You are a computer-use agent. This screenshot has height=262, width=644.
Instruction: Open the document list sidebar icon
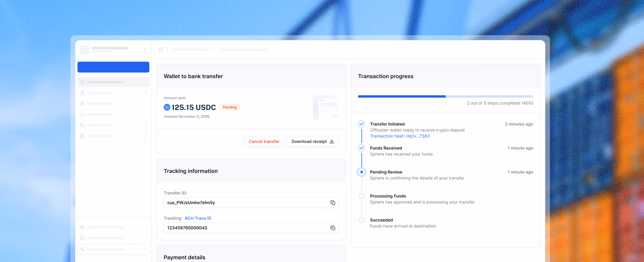[x=82, y=136]
